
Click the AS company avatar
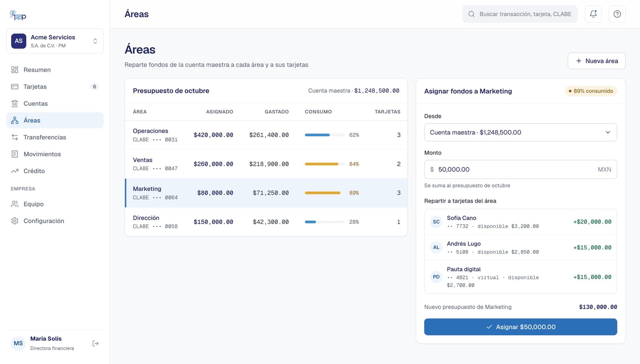pos(18,41)
